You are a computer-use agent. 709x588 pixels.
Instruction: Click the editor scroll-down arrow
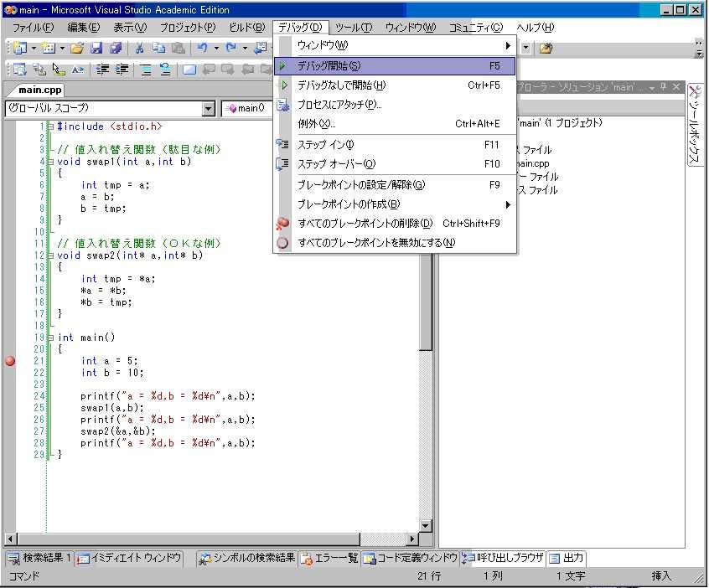click(426, 526)
